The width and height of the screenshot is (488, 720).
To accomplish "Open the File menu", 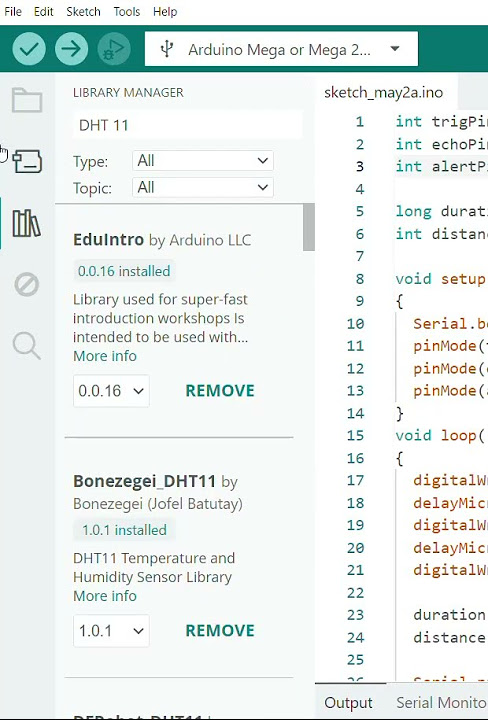I will click(x=13, y=11).
